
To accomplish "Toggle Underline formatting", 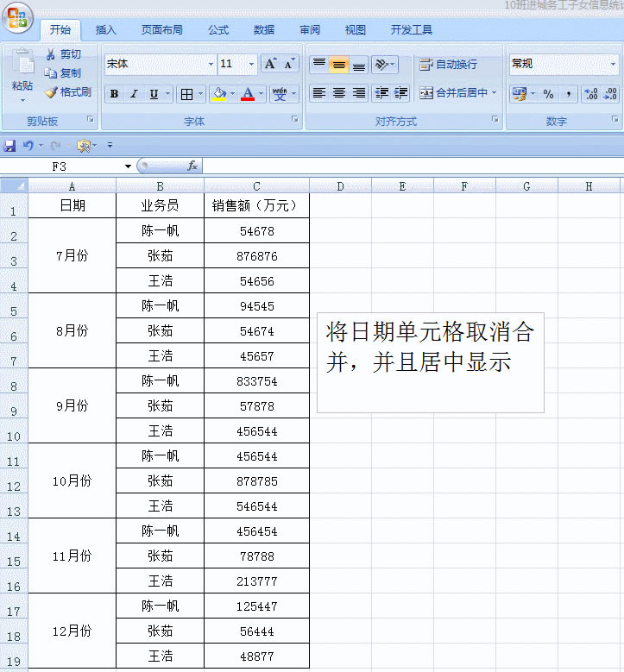I will [x=154, y=94].
